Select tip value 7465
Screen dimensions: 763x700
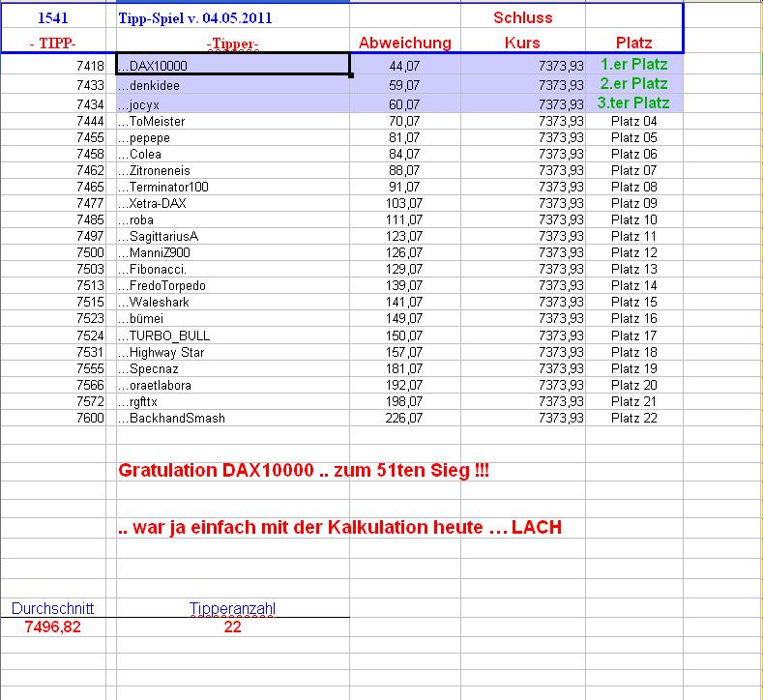(x=53, y=187)
